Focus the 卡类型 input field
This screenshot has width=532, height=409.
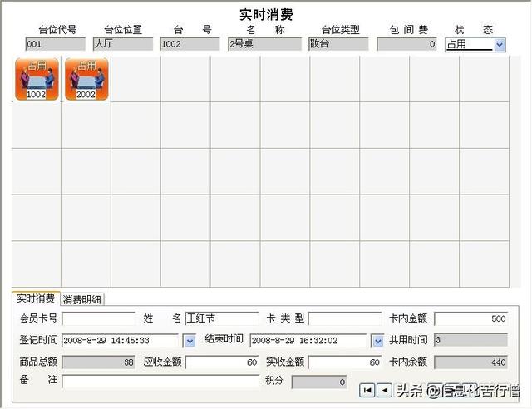pos(345,318)
